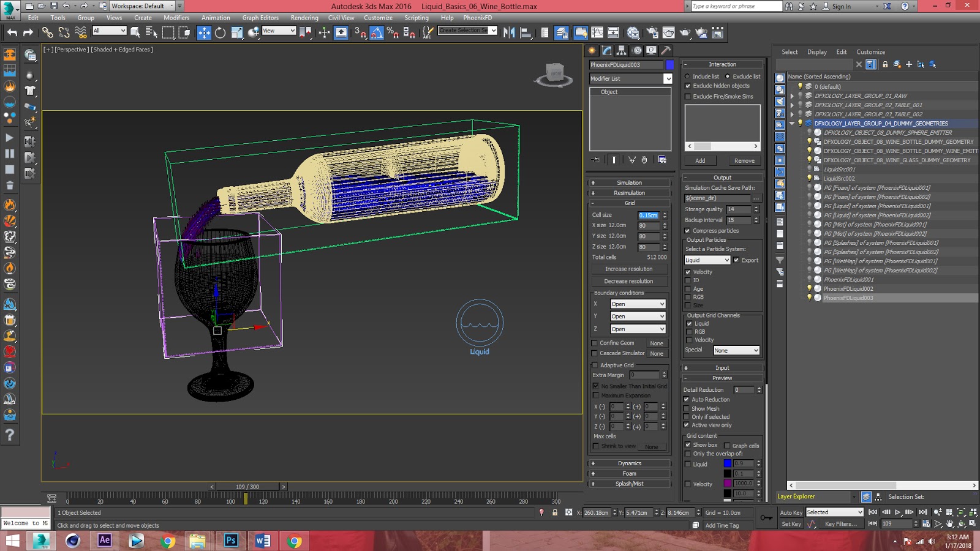The width and height of the screenshot is (980, 551).
Task: Open the Modifier List dropdown
Action: (x=669, y=78)
